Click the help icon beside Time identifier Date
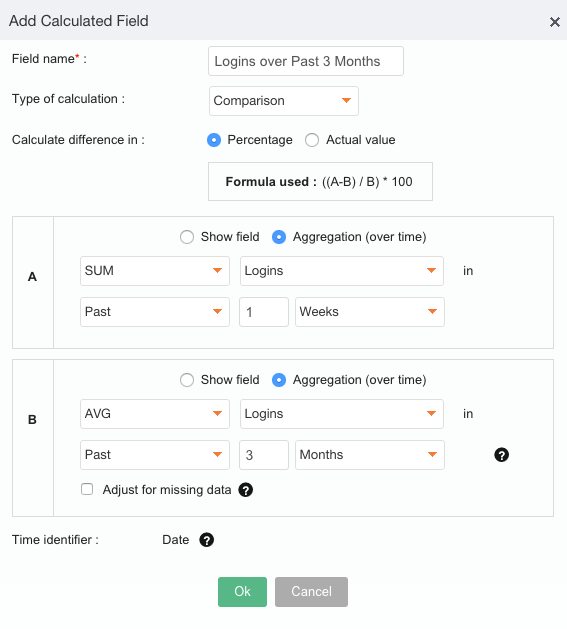This screenshot has height=629, width=567. click(x=206, y=540)
